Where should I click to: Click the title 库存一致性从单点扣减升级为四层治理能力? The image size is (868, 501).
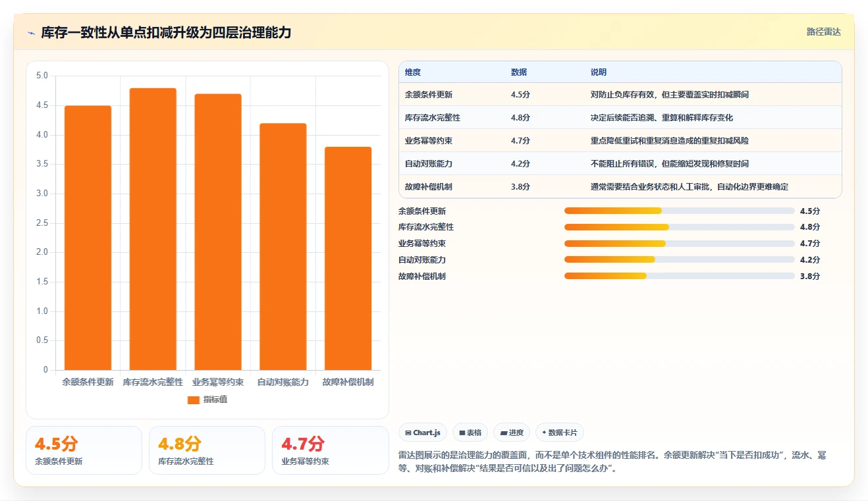point(166,33)
